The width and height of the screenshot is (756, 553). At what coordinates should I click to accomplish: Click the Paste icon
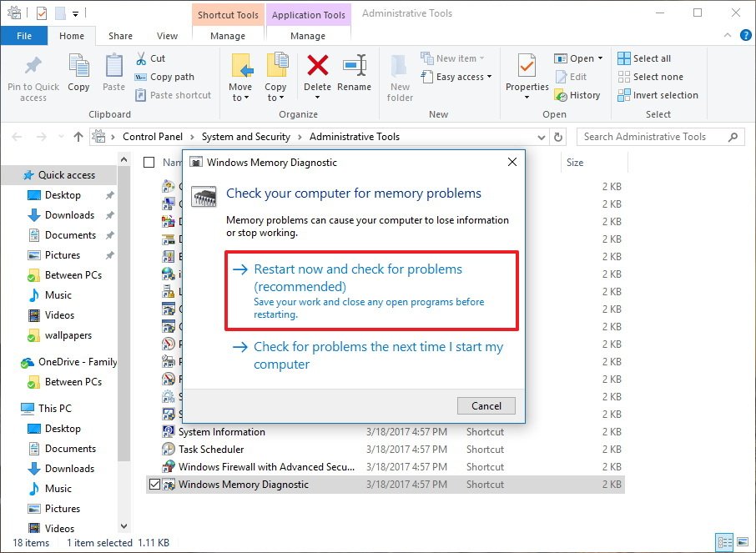(x=113, y=75)
